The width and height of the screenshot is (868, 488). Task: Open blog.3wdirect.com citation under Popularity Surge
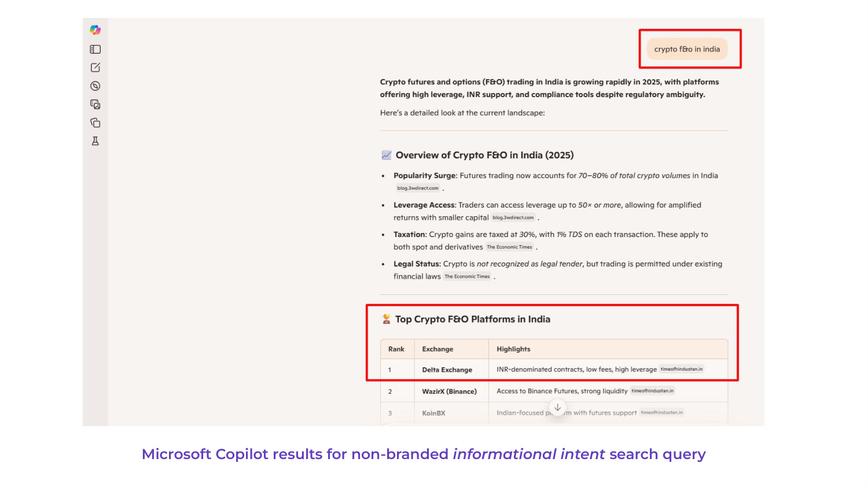tap(418, 188)
